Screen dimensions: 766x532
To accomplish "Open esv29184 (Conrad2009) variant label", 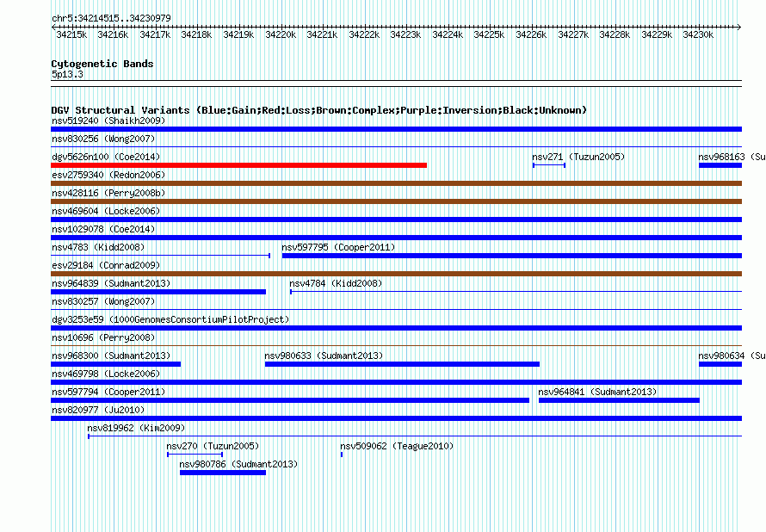I will click(106, 265).
